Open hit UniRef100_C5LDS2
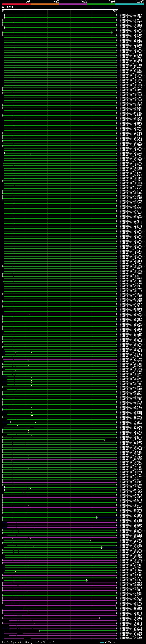The width and height of the screenshot is (146, 644). click(x=131, y=316)
